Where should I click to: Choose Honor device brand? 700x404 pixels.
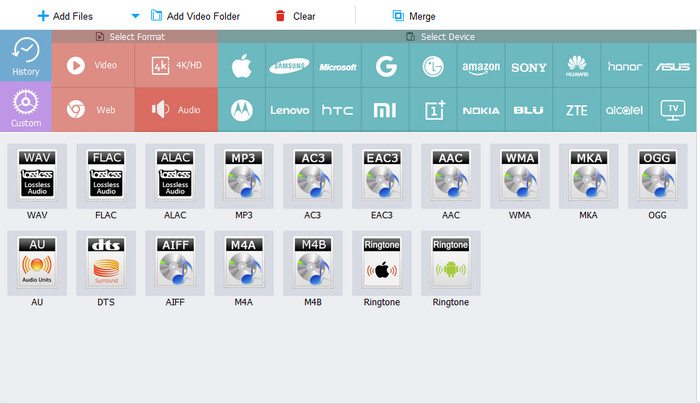pos(625,66)
